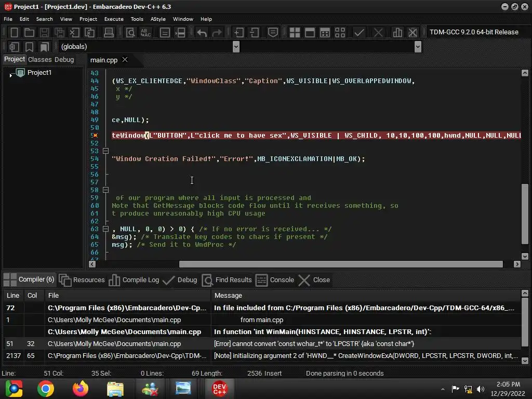Click the Open file folder toolbar icon
The height and width of the screenshot is (399, 532).
click(29, 33)
